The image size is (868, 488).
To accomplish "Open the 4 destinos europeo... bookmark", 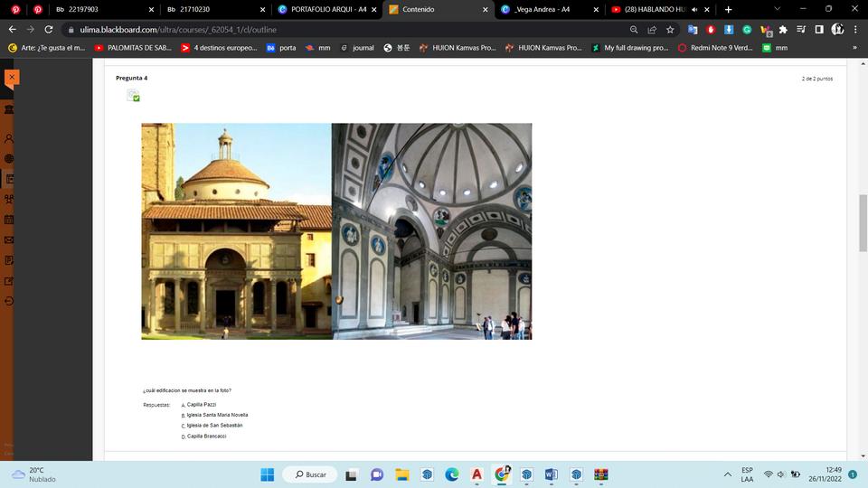I will coord(219,48).
